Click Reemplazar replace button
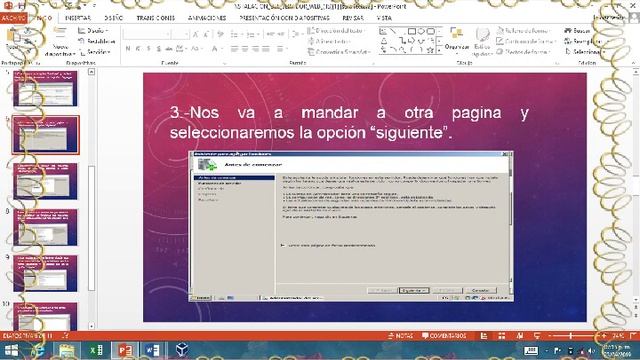Image resolution: width=640 pixels, height=360 pixels. click(x=583, y=41)
